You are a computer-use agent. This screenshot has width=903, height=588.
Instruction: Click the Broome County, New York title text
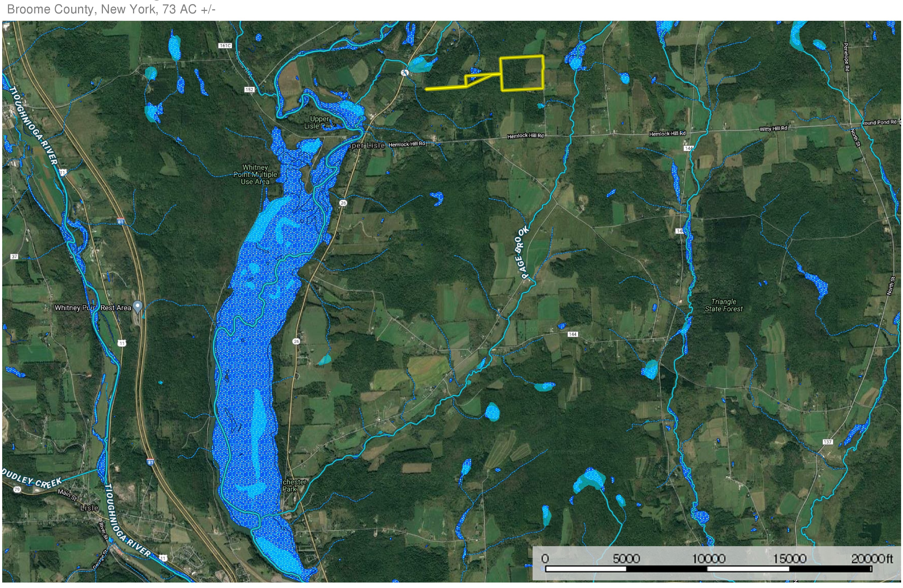tap(111, 9)
